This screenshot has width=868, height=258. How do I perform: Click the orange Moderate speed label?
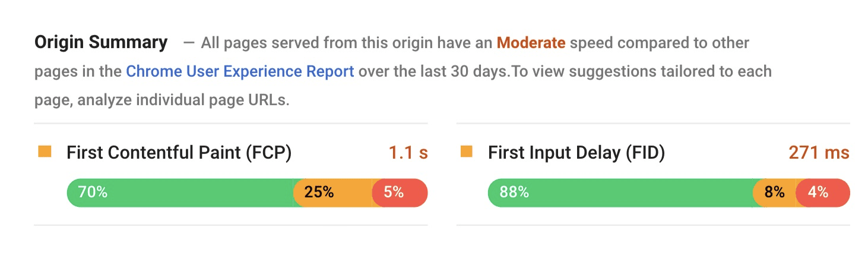click(x=531, y=43)
